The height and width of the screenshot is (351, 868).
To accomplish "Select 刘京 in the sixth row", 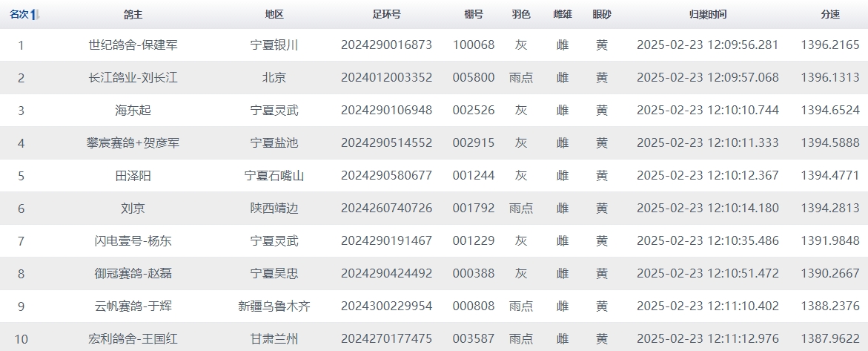I will (x=133, y=209).
